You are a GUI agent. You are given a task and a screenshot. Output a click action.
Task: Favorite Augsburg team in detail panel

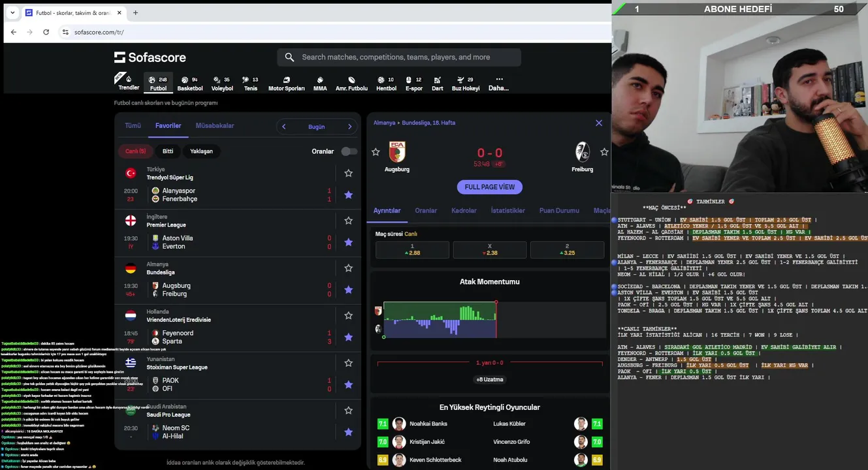point(376,152)
